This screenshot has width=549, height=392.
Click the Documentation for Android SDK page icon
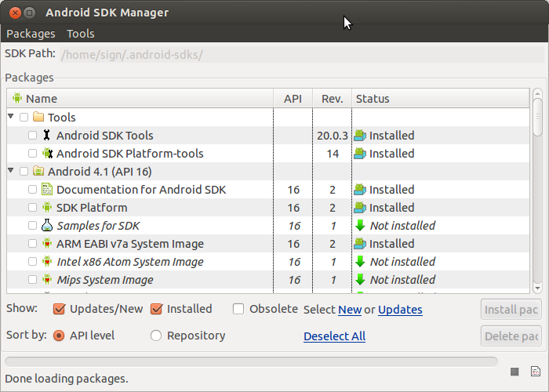[47, 190]
